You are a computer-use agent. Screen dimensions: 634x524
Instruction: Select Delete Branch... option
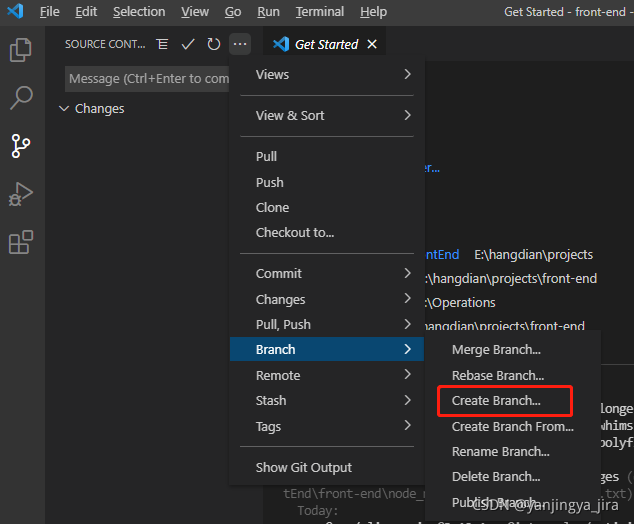pos(513,476)
